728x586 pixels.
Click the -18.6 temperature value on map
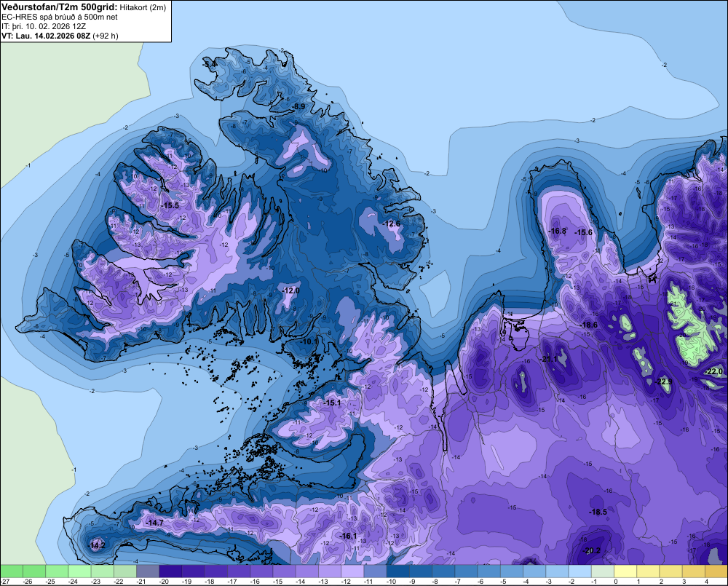tap(589, 325)
